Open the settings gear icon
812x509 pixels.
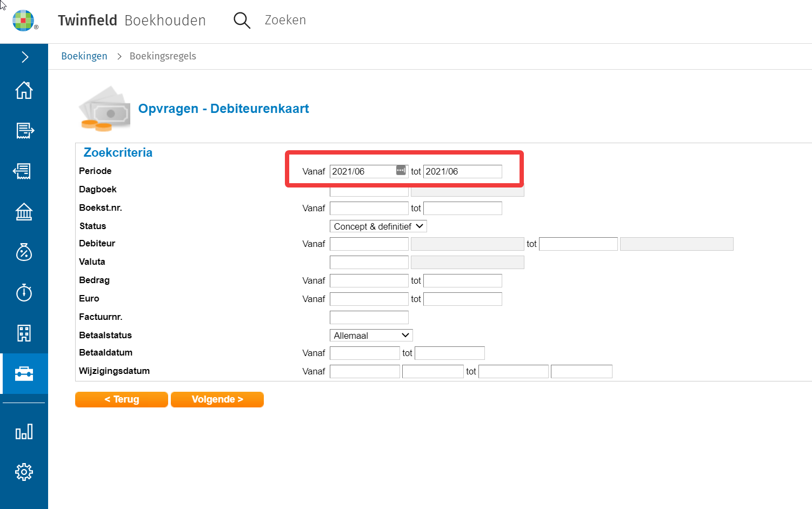24,472
